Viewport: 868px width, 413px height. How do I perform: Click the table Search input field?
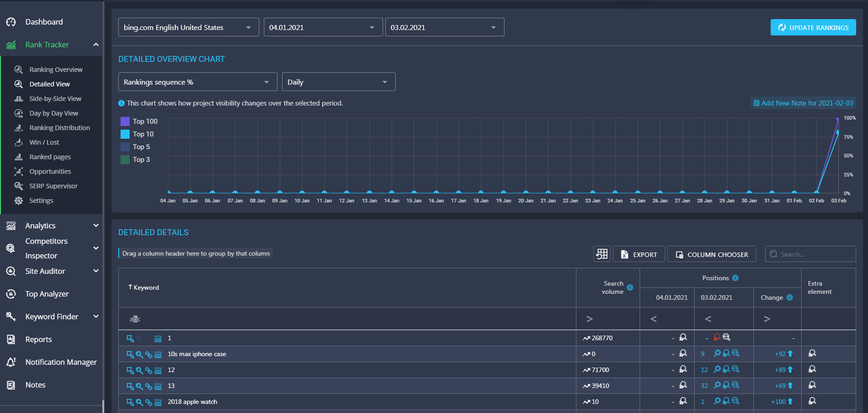click(810, 254)
